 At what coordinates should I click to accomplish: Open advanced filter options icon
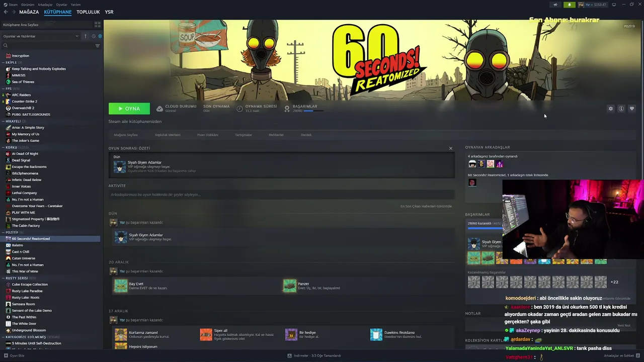[x=98, y=46]
